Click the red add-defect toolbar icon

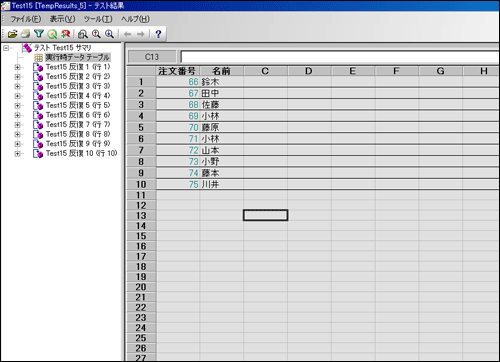tap(65, 34)
